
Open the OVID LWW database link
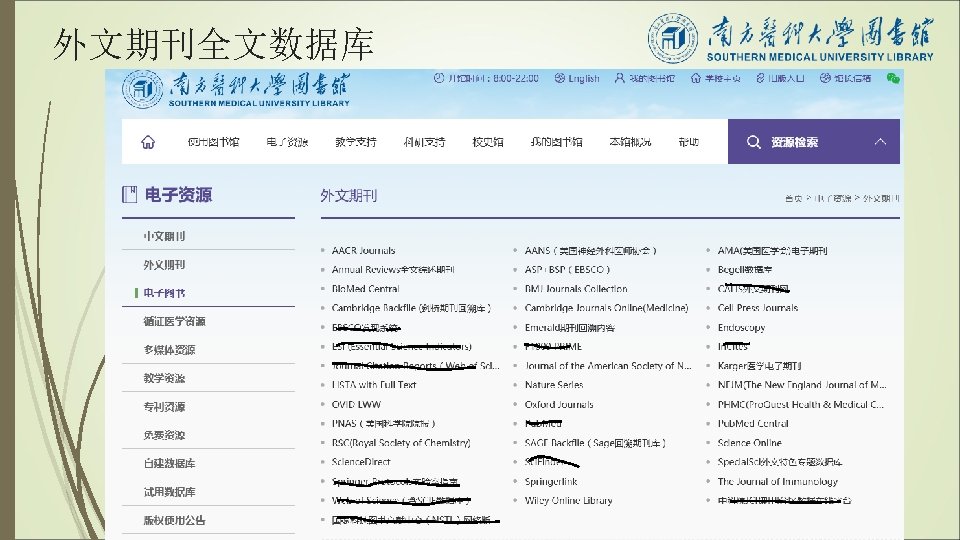tap(356, 405)
